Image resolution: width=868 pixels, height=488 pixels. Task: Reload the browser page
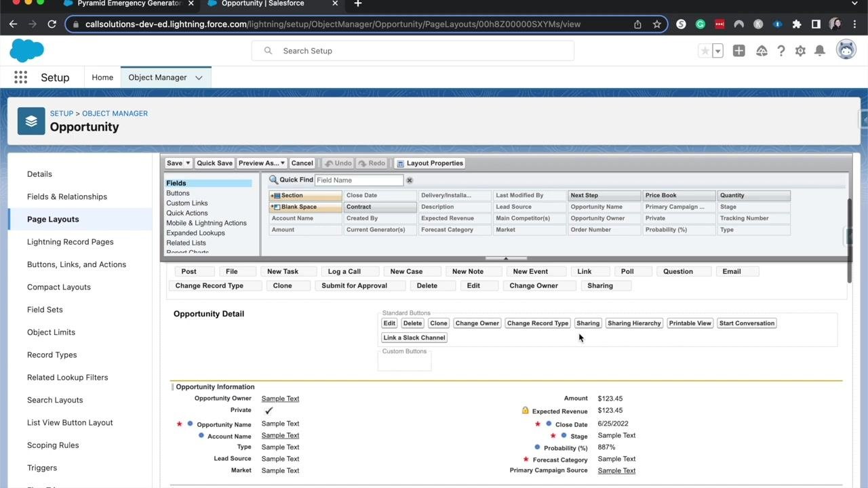(52, 24)
